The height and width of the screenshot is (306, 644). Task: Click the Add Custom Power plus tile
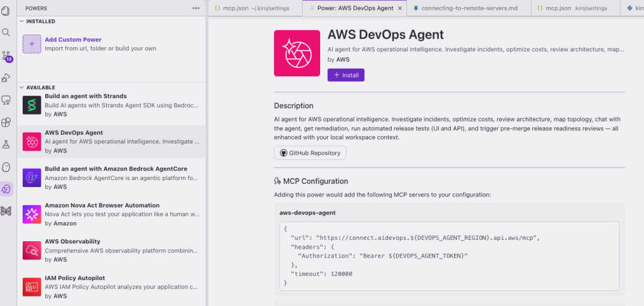(32, 44)
